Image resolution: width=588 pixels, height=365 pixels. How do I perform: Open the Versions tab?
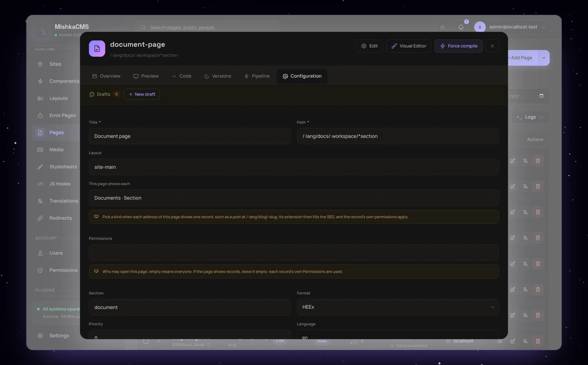[218, 76]
